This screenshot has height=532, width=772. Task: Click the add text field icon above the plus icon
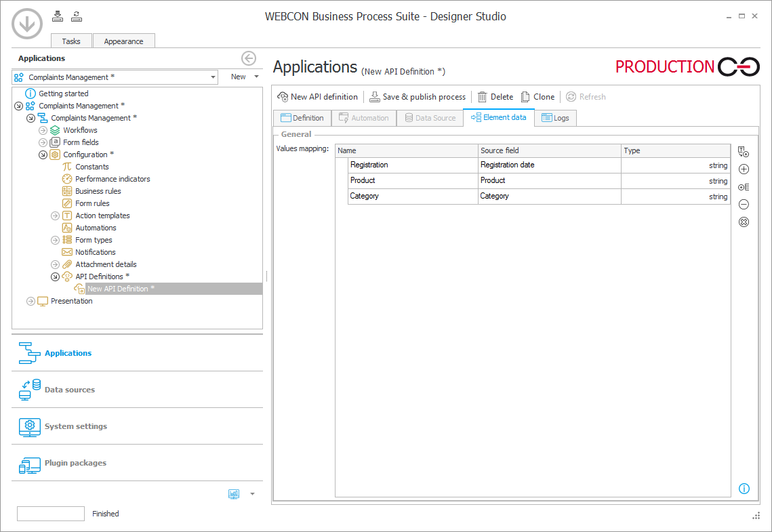pos(744,152)
